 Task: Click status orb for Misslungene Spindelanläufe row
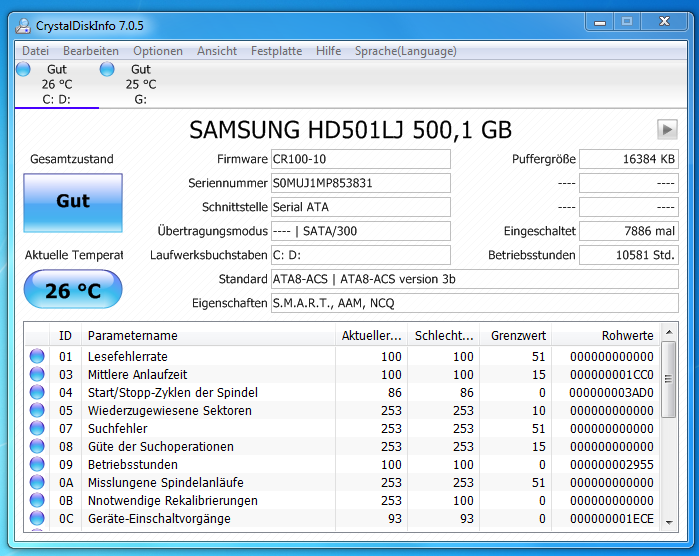pyautogui.click(x=37, y=482)
